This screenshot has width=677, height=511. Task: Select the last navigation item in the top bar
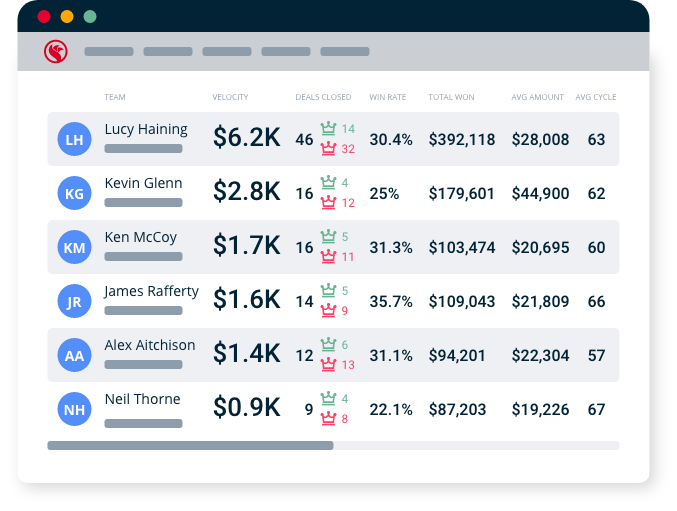(345, 51)
